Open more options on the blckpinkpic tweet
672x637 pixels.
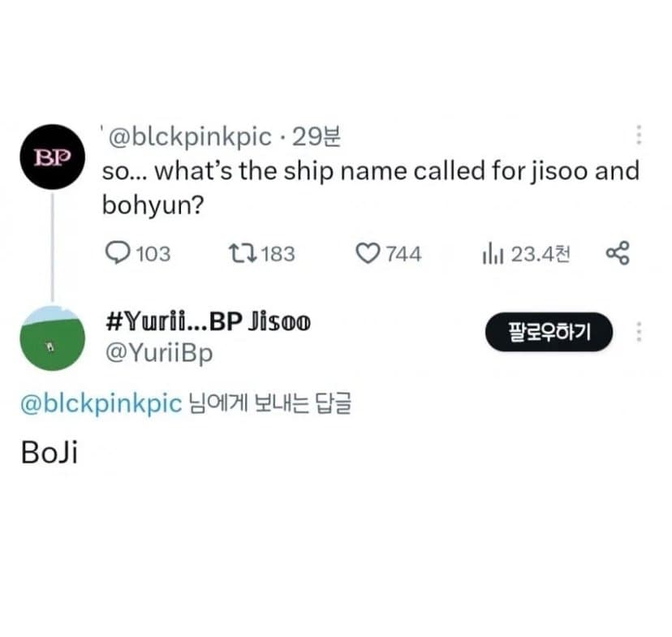(639, 136)
